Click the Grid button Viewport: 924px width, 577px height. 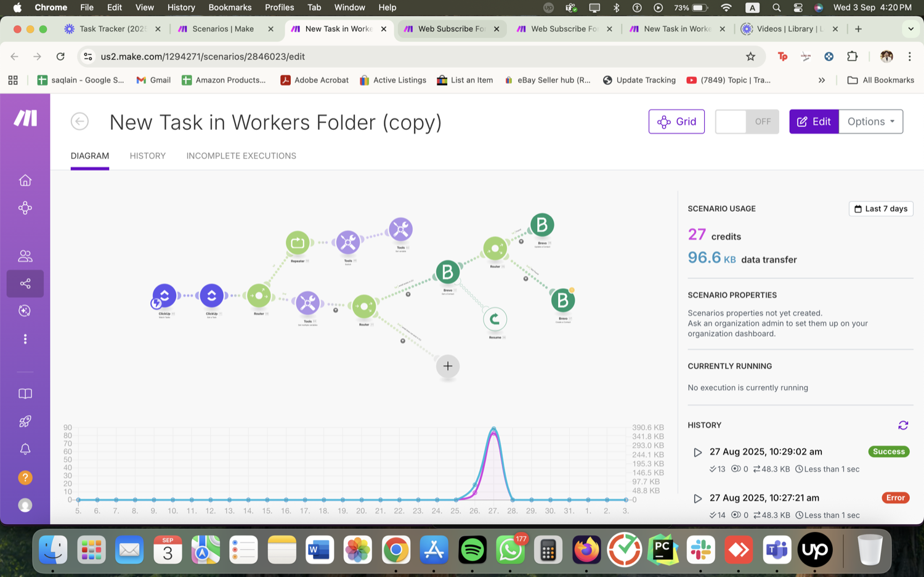(x=676, y=122)
